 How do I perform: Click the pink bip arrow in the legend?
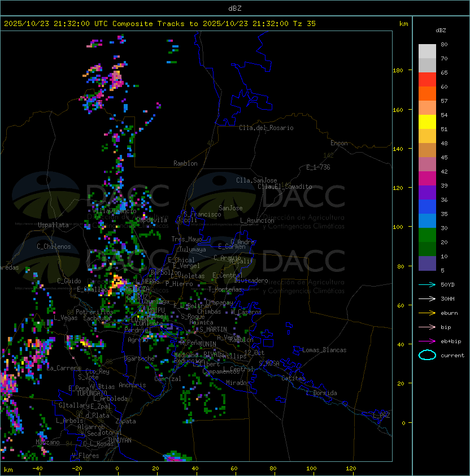click(427, 327)
